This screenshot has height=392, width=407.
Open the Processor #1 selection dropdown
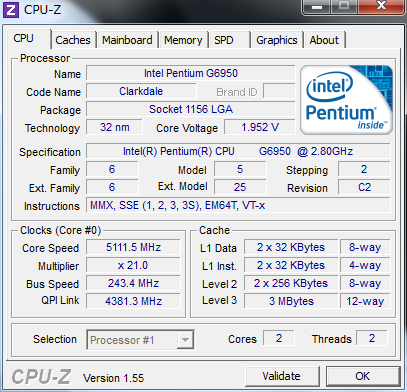(140, 340)
